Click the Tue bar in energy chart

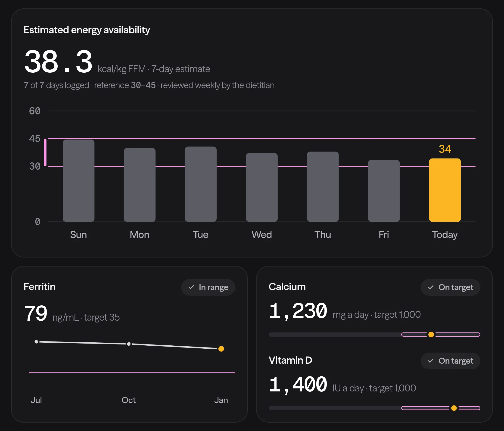(201, 184)
